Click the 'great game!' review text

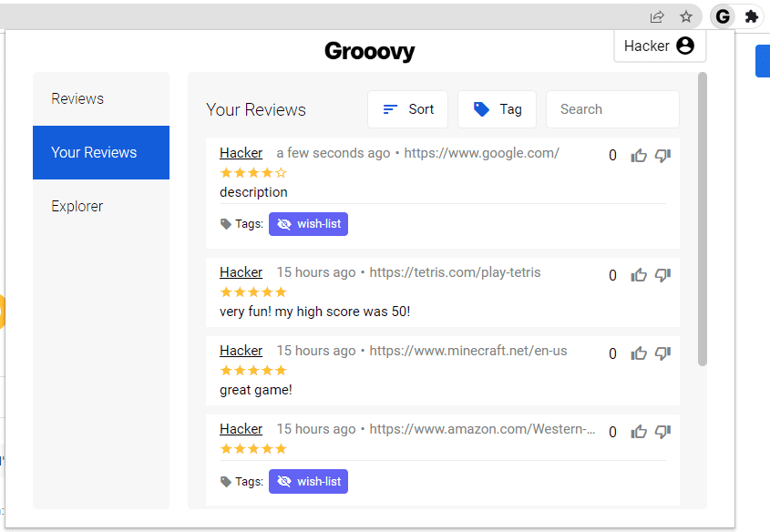pos(256,390)
